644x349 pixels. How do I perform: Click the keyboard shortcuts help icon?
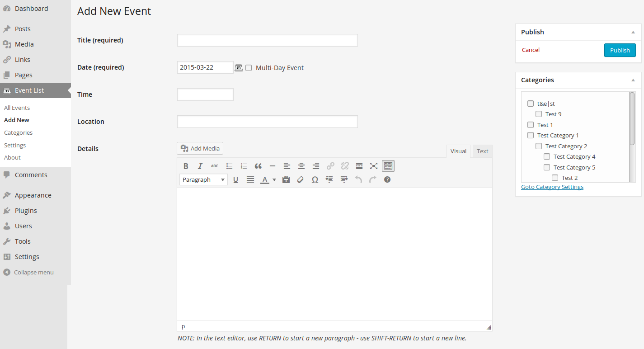[387, 179]
